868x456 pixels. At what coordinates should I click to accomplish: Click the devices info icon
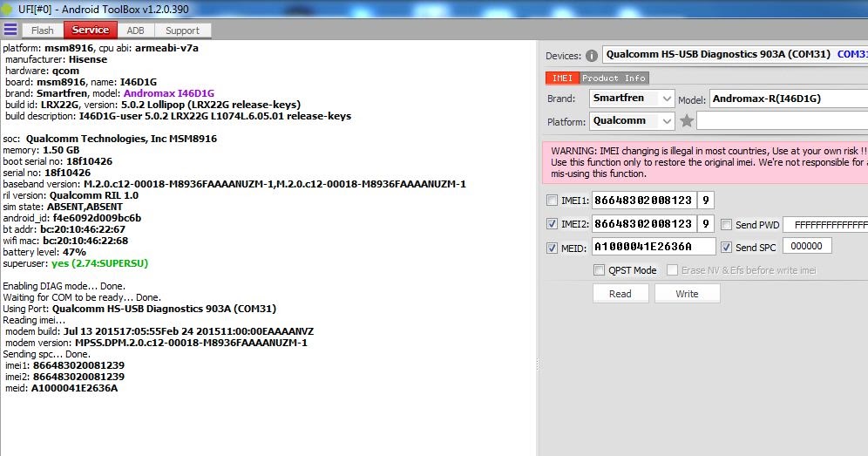592,56
